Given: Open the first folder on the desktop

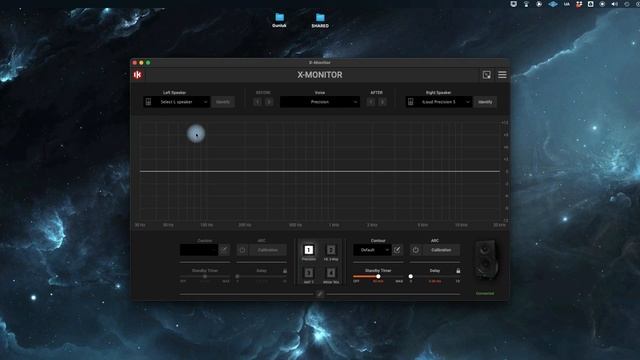Looking at the screenshot, I should (x=279, y=20).
